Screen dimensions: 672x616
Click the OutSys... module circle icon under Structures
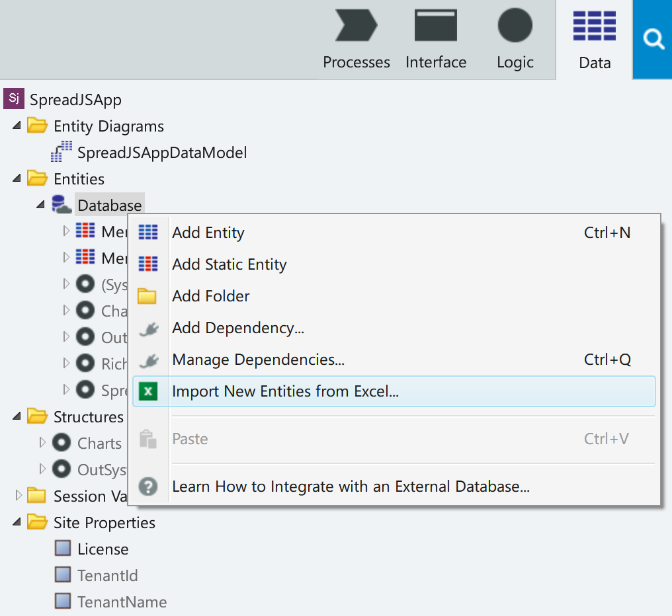(x=62, y=469)
